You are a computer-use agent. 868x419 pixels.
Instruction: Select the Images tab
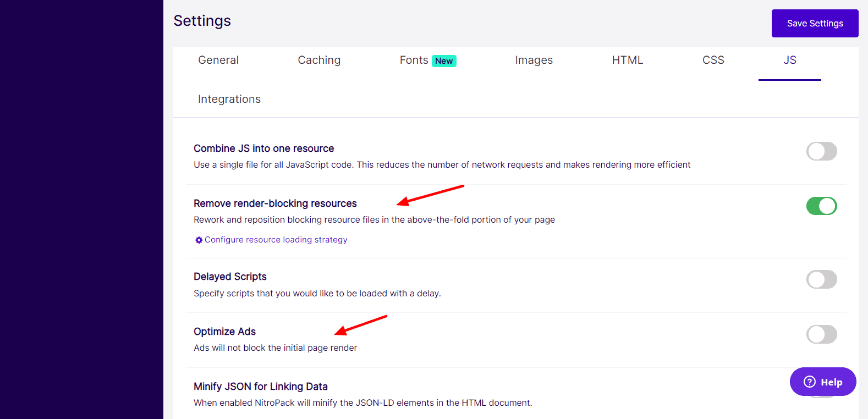pyautogui.click(x=534, y=60)
